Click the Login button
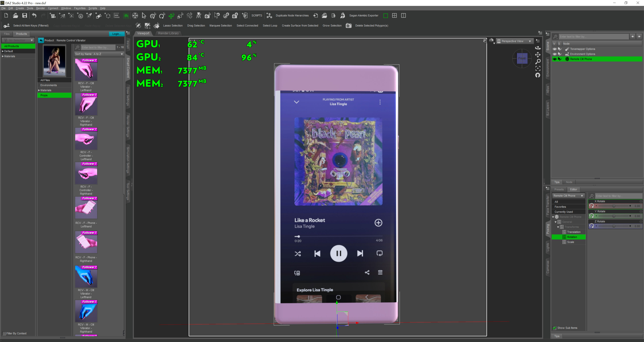The width and height of the screenshot is (644, 342). [x=116, y=34]
